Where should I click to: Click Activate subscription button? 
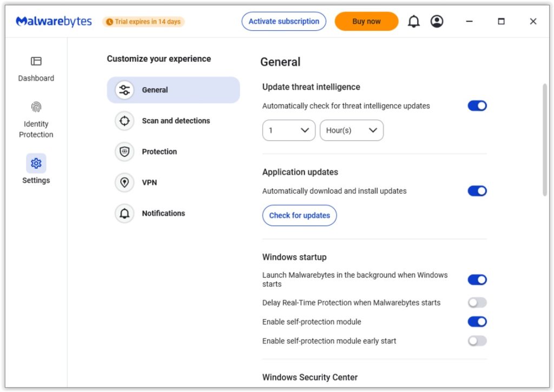click(283, 22)
